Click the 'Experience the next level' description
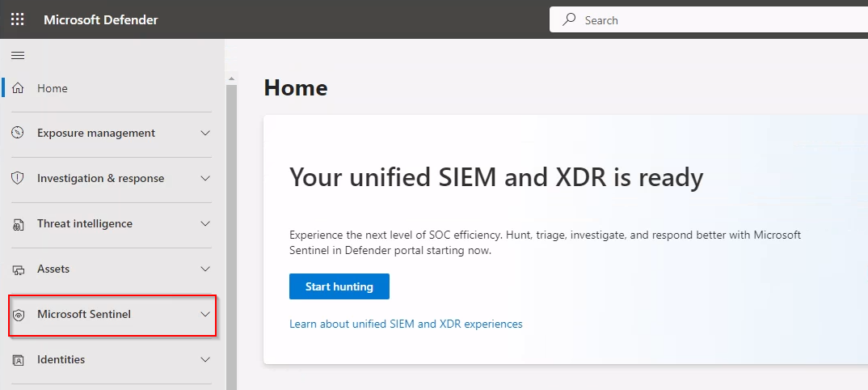The height and width of the screenshot is (390, 868). tap(546, 243)
